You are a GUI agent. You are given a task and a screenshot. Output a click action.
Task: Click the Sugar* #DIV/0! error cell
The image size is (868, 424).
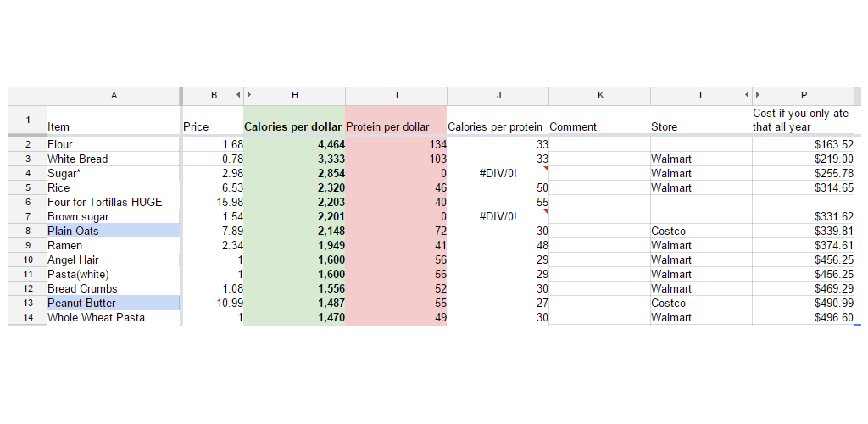[498, 173]
